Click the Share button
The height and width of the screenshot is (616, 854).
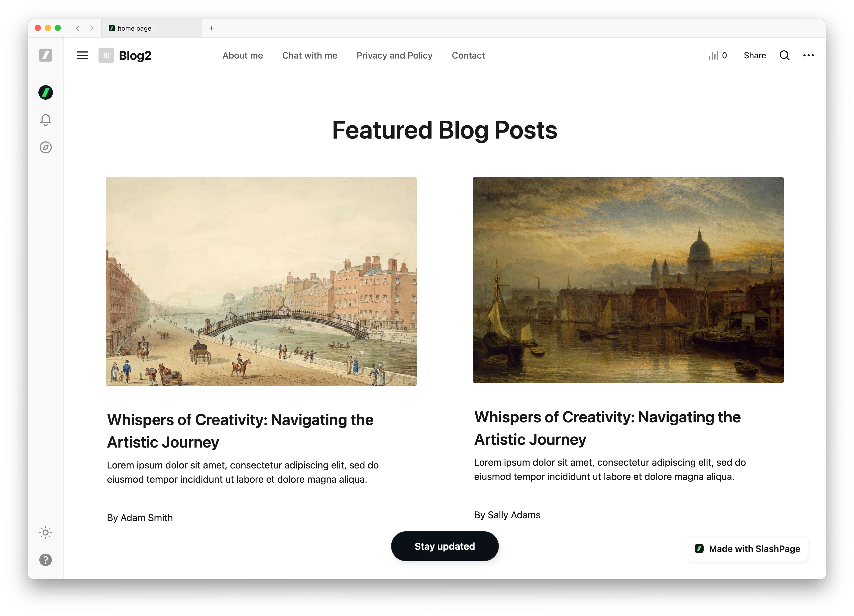click(x=754, y=55)
